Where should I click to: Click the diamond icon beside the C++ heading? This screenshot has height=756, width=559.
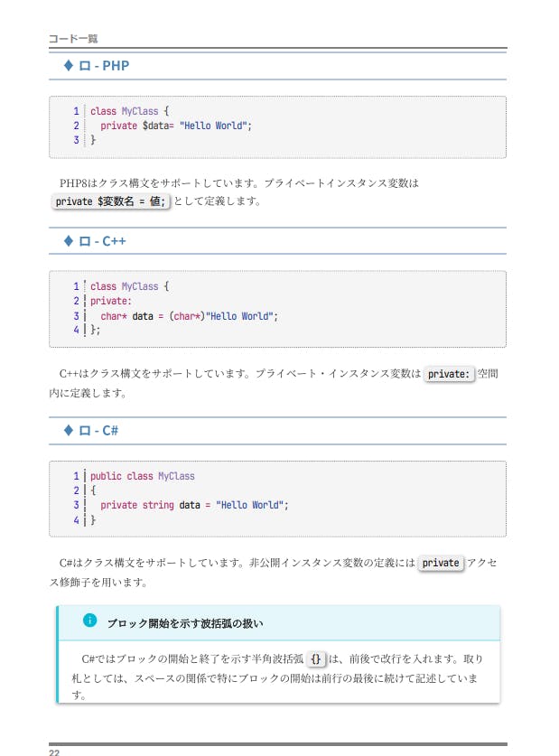[69, 241]
